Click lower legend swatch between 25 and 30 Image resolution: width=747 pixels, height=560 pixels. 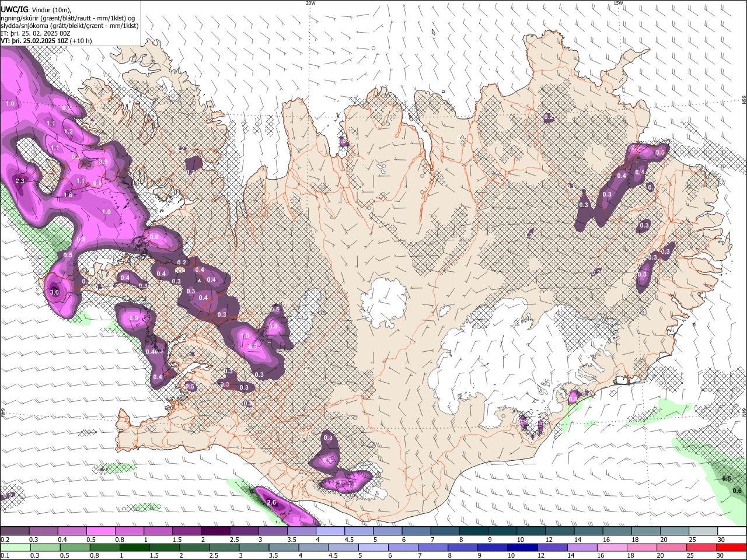(701, 548)
